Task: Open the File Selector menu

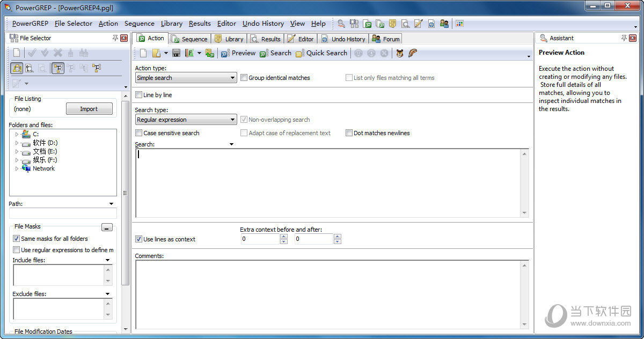Action: [74, 24]
